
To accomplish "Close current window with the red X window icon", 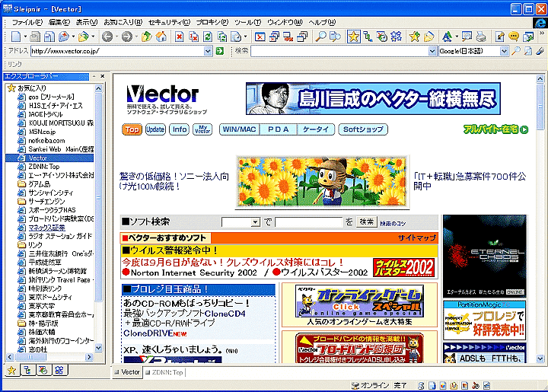I will (x=260, y=37).
